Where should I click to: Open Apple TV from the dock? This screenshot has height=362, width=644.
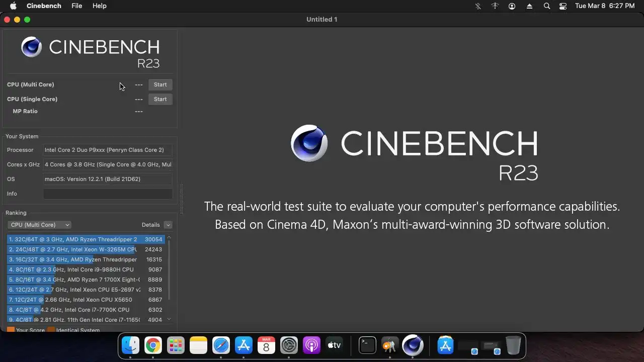(x=334, y=345)
